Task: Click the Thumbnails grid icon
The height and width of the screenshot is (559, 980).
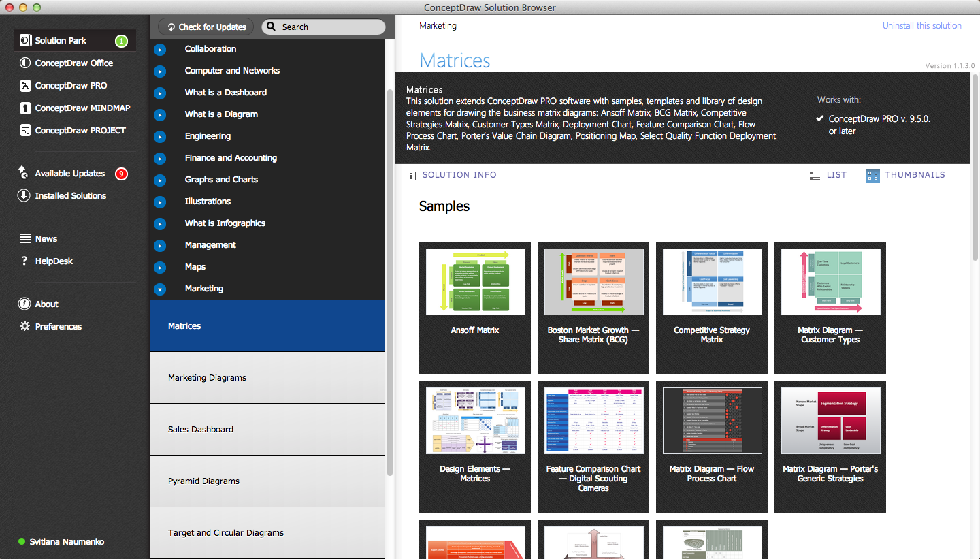Action: tap(872, 176)
